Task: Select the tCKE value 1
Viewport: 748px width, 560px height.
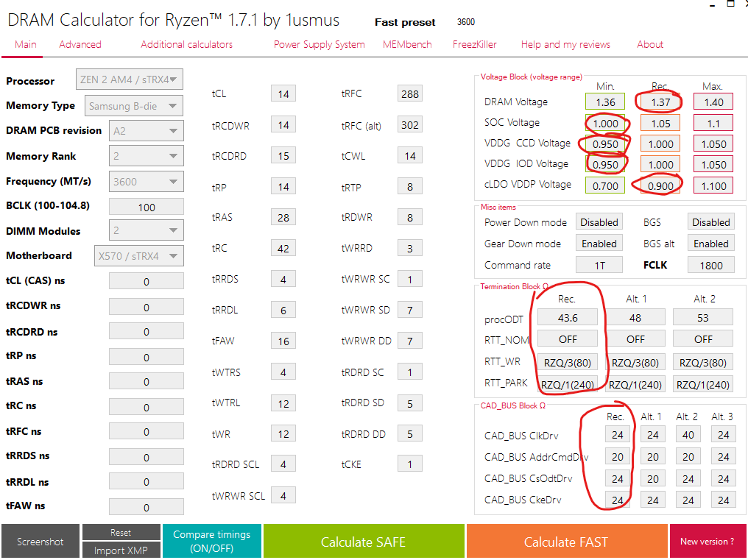Action: [410, 464]
